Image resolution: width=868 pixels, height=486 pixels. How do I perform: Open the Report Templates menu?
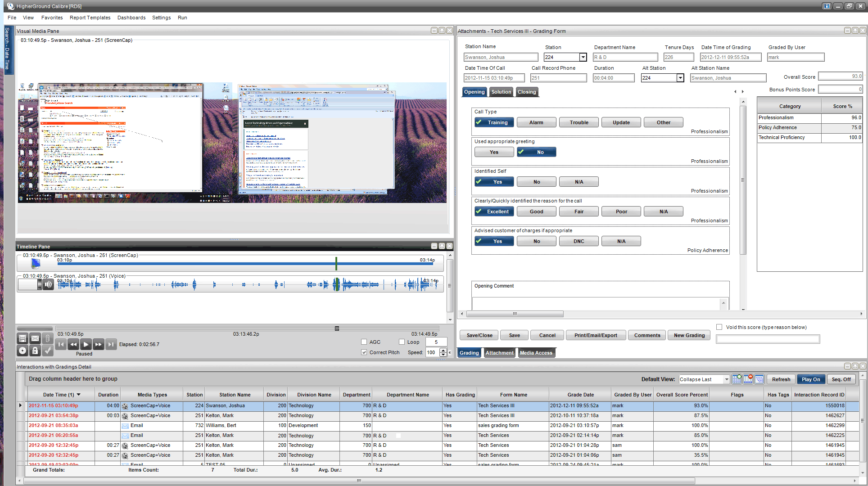pyautogui.click(x=90, y=18)
